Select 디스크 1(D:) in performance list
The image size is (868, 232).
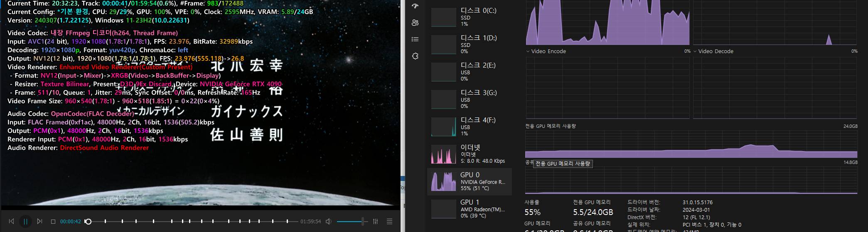[x=470, y=44]
